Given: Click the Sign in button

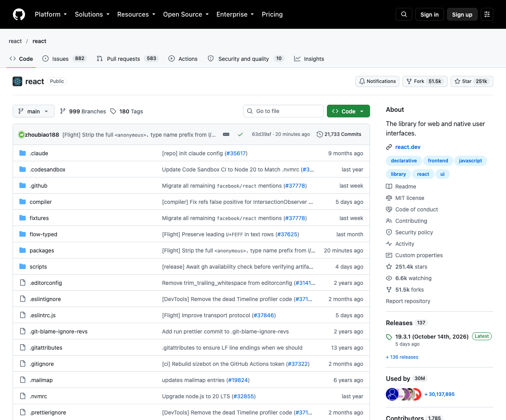Looking at the screenshot, I should pos(430,14).
